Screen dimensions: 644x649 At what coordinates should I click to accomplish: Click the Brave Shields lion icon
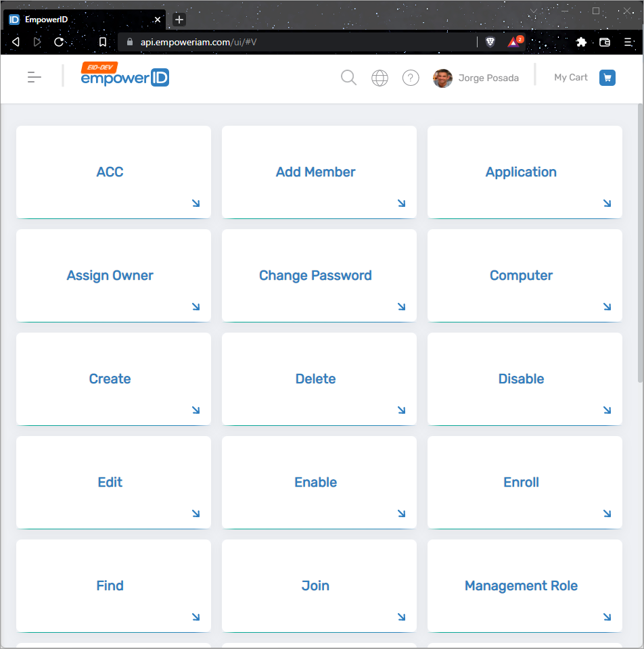coord(490,42)
